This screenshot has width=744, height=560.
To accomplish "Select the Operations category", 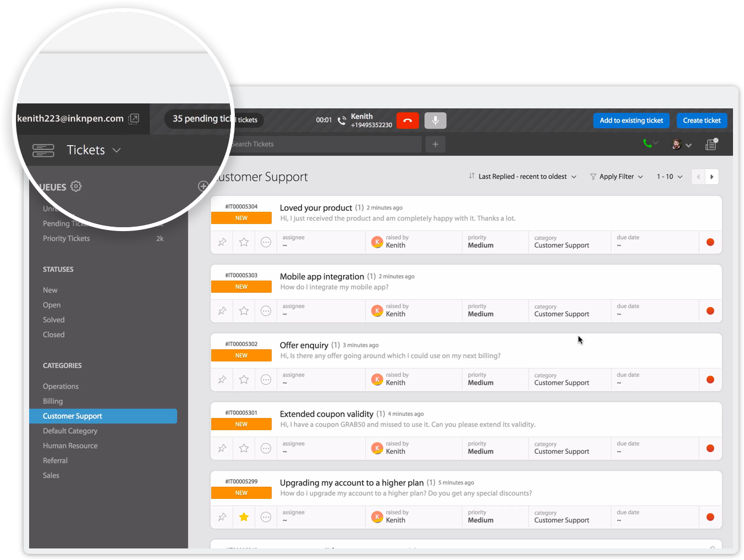I will 60,386.
